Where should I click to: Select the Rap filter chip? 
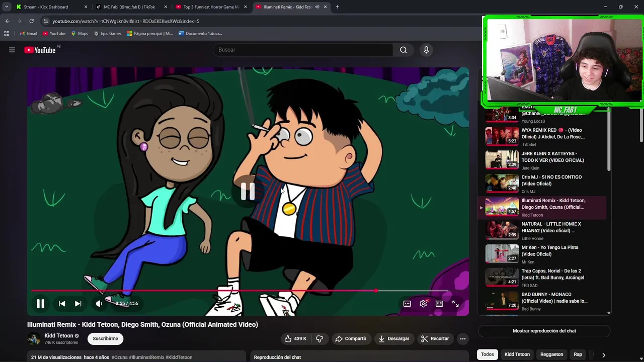pyautogui.click(x=578, y=354)
